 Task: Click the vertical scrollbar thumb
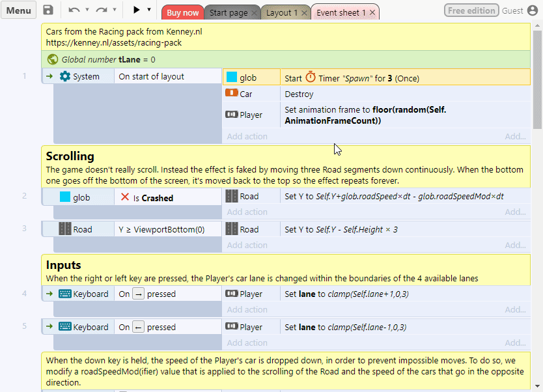pyautogui.click(x=537, y=79)
